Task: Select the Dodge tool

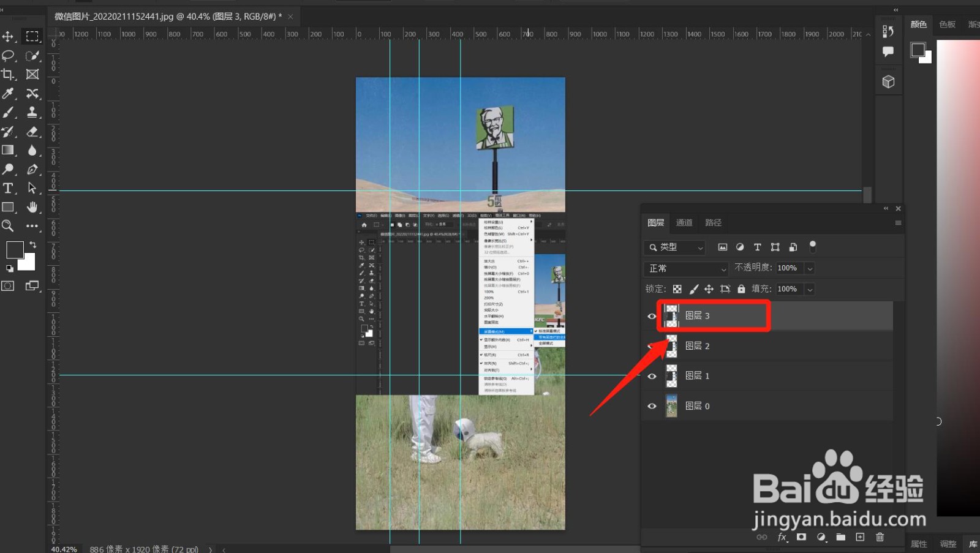Action: [x=8, y=170]
